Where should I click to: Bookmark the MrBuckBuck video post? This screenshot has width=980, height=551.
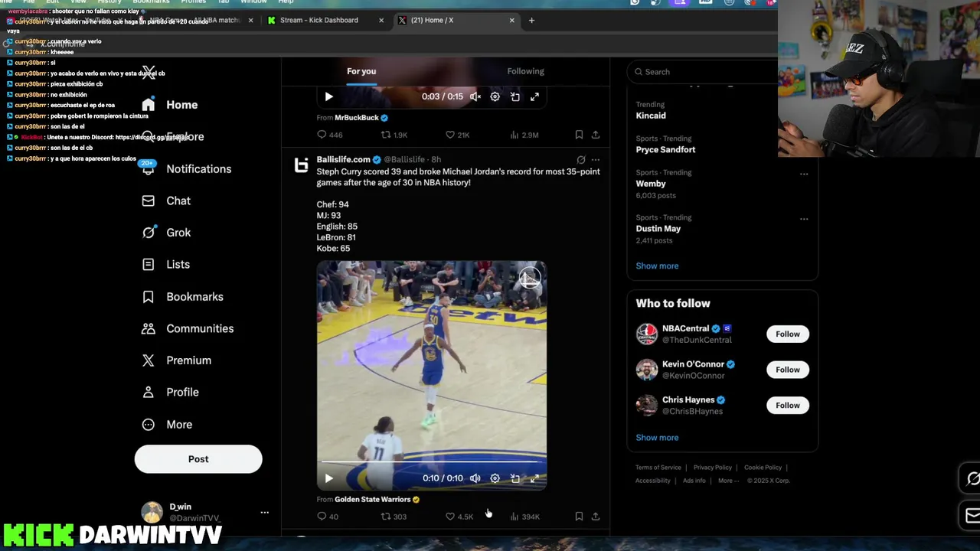pos(579,135)
